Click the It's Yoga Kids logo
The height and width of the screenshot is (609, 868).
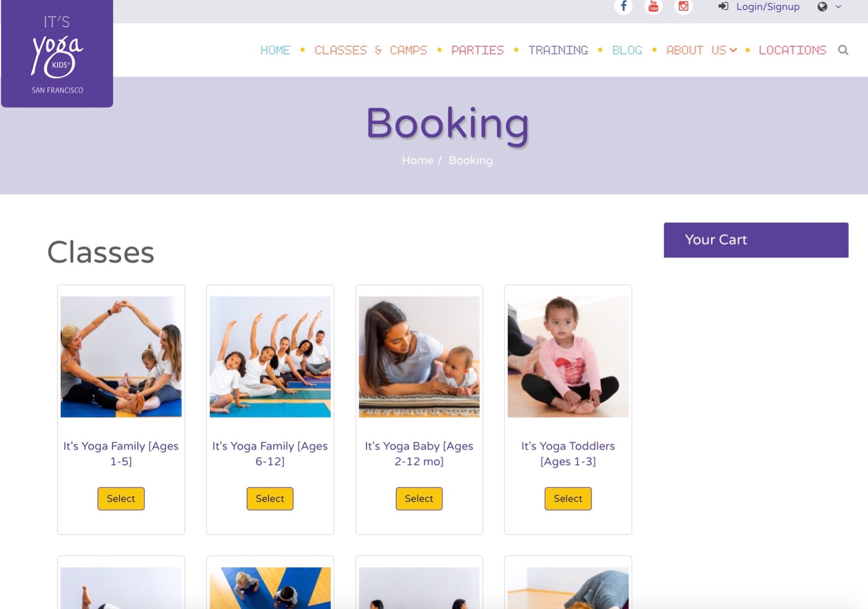click(57, 54)
